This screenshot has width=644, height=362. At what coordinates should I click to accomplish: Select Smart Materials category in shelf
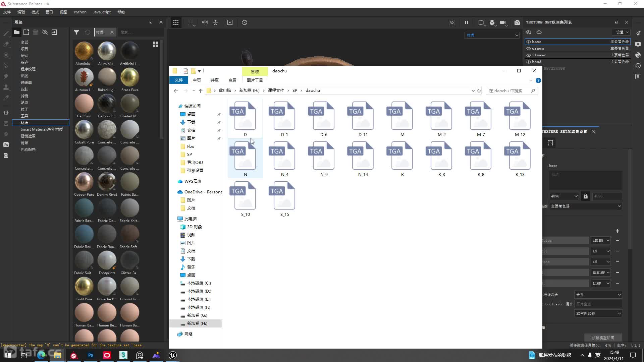tap(42, 129)
